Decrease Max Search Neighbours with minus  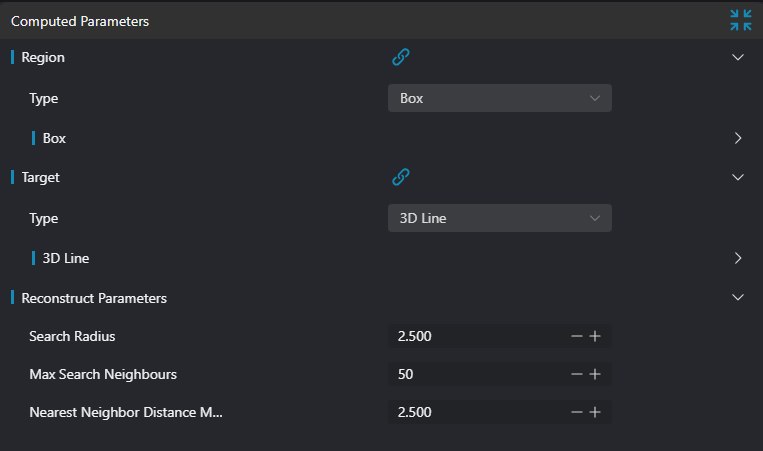(x=577, y=374)
